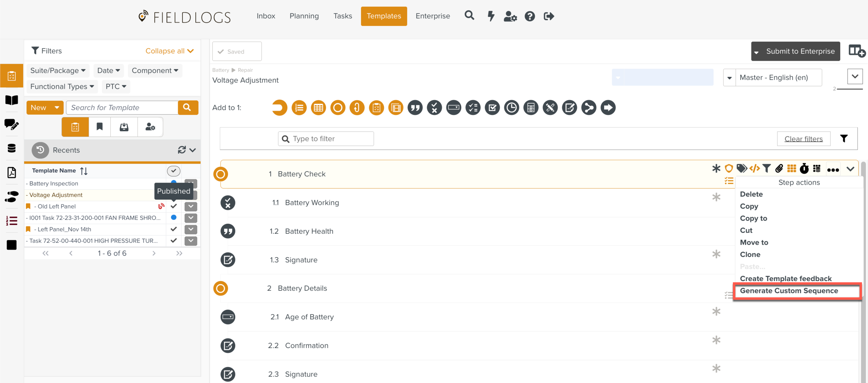Click the Clear filters link
868x383 pixels.
tap(803, 139)
